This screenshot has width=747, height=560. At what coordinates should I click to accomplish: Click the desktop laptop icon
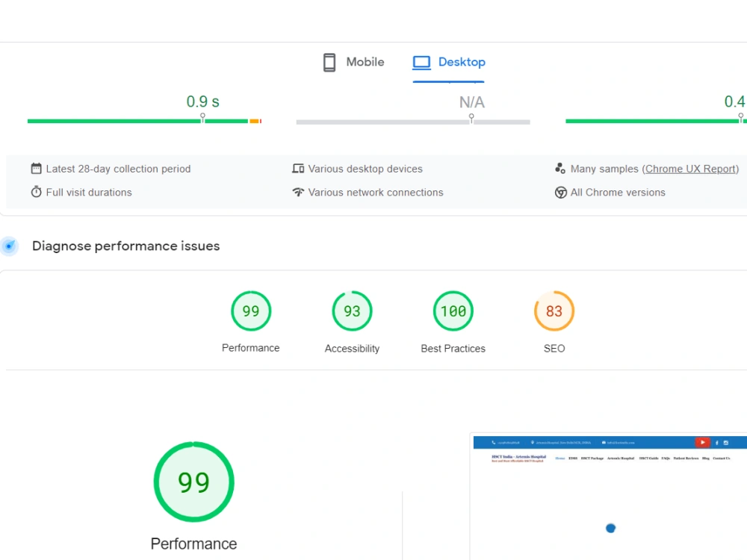pos(421,63)
